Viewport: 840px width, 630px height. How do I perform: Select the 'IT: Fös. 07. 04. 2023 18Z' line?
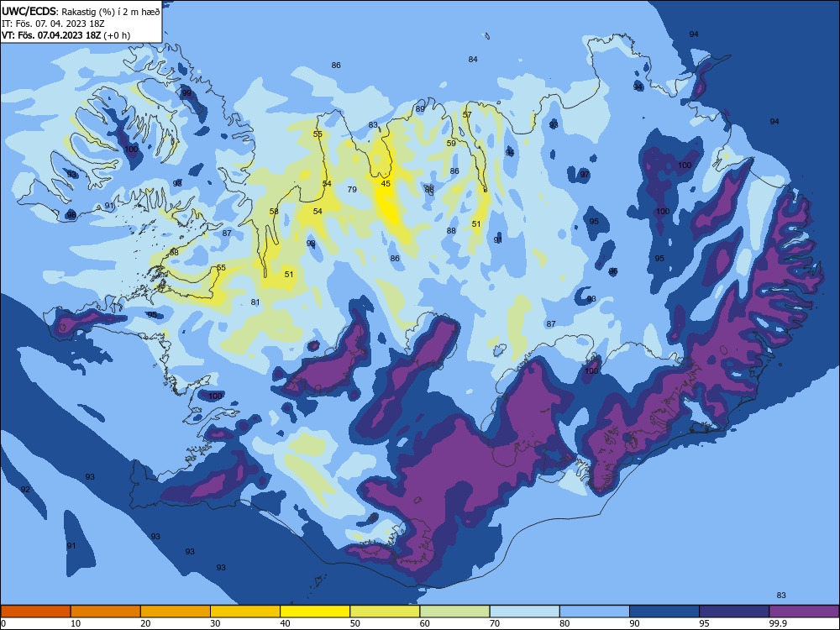53,24
